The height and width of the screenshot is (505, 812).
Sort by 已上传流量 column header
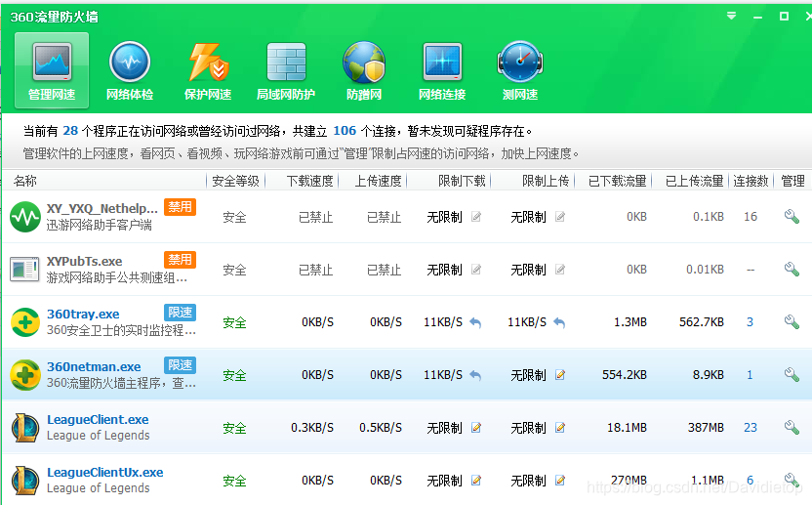tap(695, 181)
